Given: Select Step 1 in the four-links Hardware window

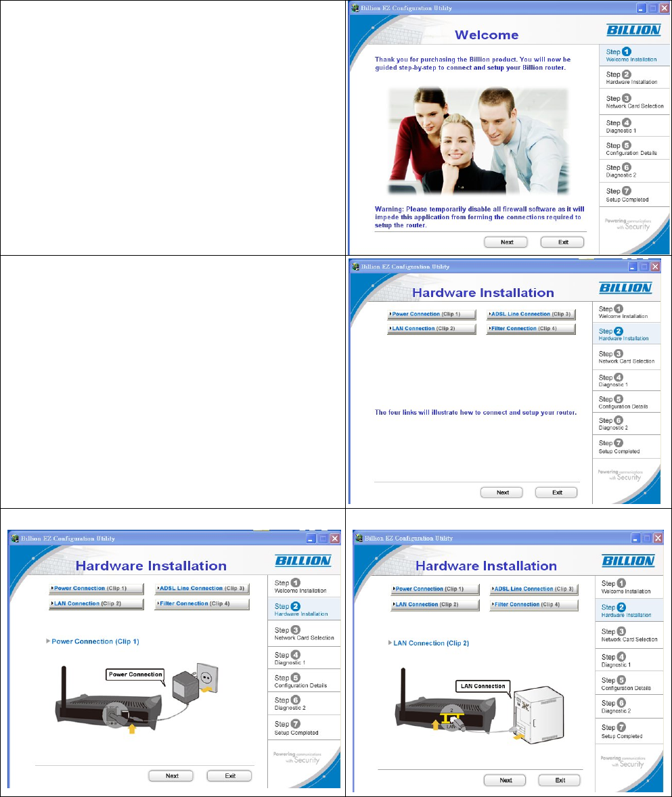Looking at the screenshot, I should click(x=626, y=312).
